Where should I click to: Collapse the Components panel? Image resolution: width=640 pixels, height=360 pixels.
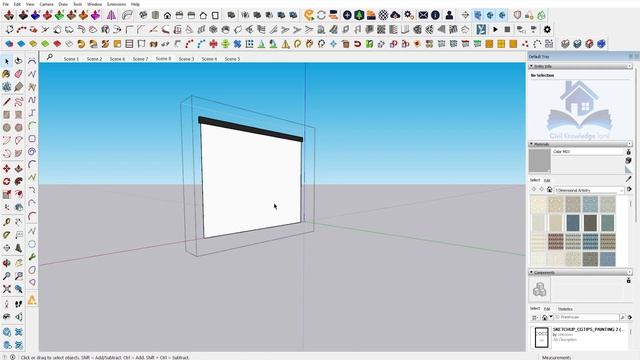(x=531, y=272)
